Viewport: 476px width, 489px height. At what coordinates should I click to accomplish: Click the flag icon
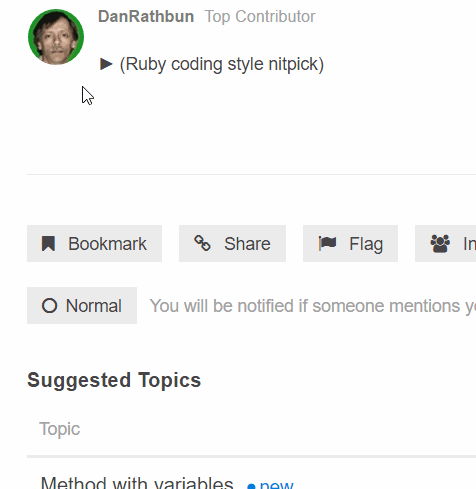click(327, 243)
